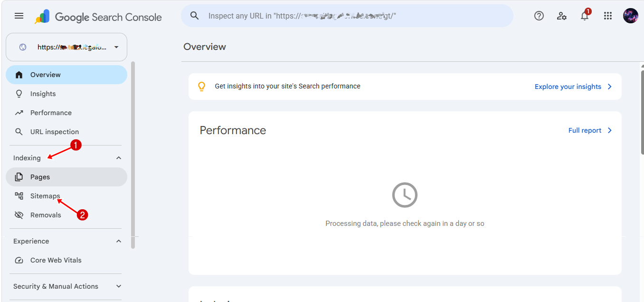Viewport: 644px width, 302px height.
Task: Click the Core Web Vitals gauge icon
Action: tap(19, 260)
